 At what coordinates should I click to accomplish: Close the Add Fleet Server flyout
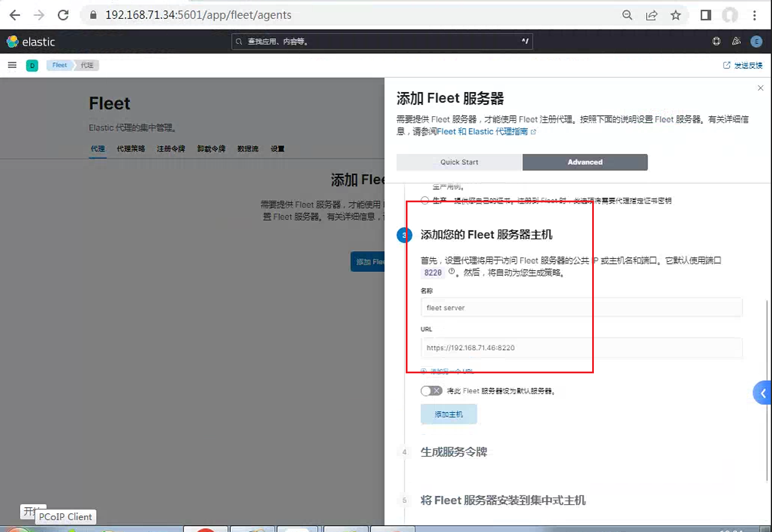(x=760, y=88)
